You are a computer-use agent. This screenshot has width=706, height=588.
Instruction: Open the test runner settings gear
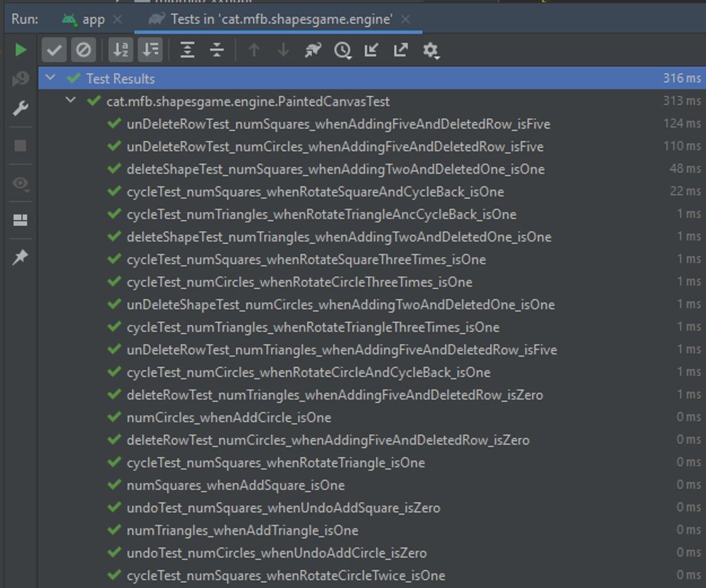point(431,51)
